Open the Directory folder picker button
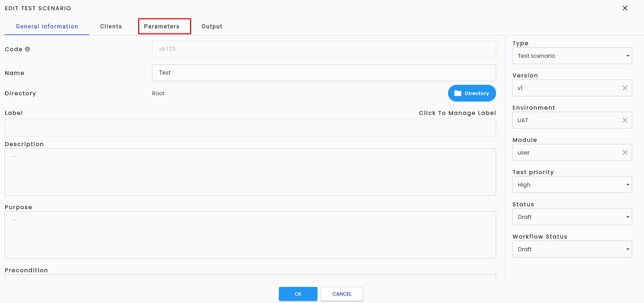The width and height of the screenshot is (644, 303). pos(472,93)
